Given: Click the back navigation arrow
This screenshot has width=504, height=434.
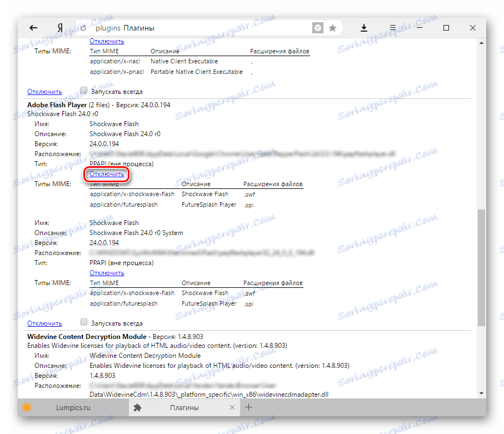Looking at the screenshot, I should click(33, 27).
